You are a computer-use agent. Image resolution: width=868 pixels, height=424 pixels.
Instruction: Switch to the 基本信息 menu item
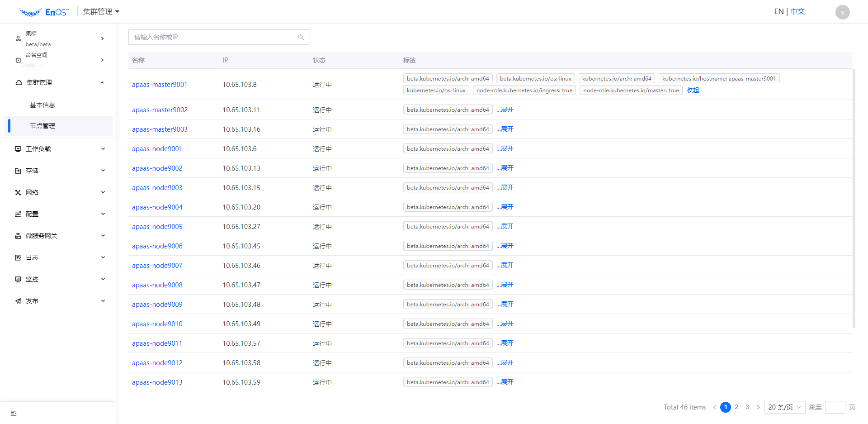[42, 105]
